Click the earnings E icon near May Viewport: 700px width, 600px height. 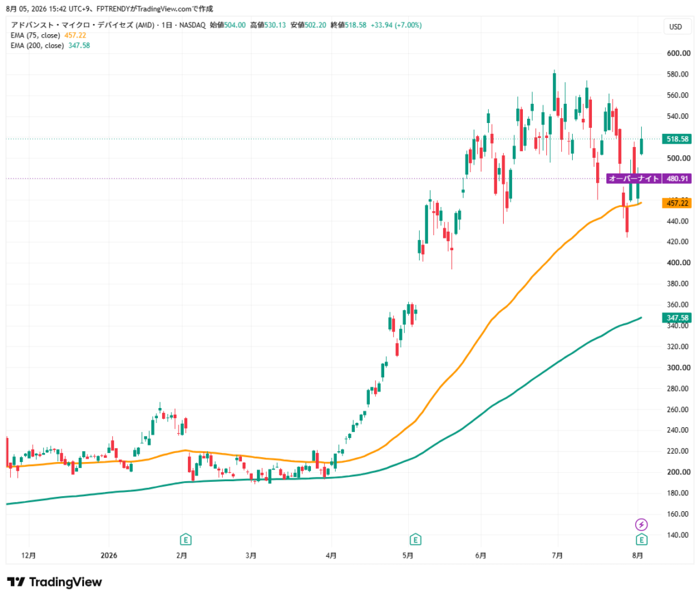[x=415, y=539]
